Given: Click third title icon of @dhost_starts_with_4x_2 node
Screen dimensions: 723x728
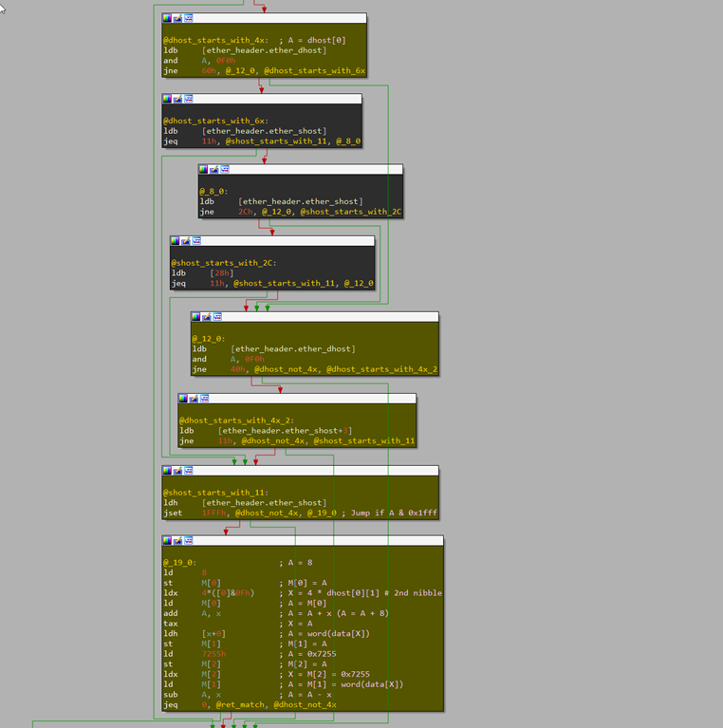Looking at the screenshot, I should pos(204,399).
